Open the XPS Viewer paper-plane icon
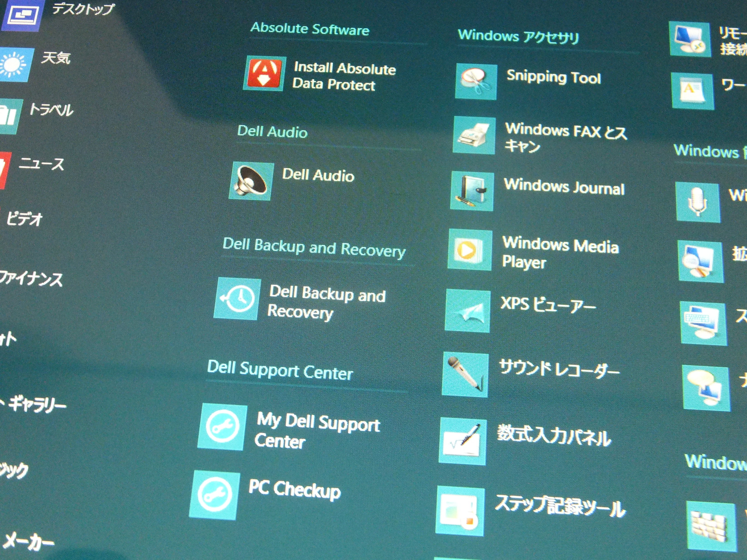 (x=467, y=311)
